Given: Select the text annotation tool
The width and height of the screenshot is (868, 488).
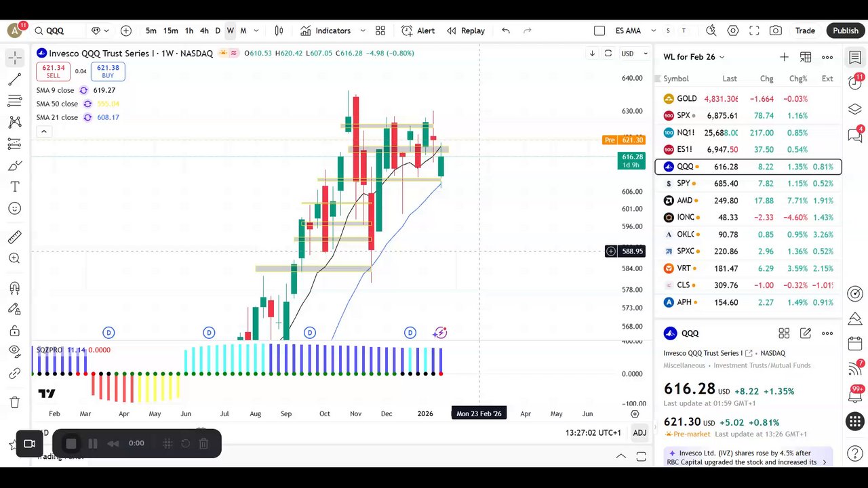Looking at the screenshot, I should pos(15,187).
